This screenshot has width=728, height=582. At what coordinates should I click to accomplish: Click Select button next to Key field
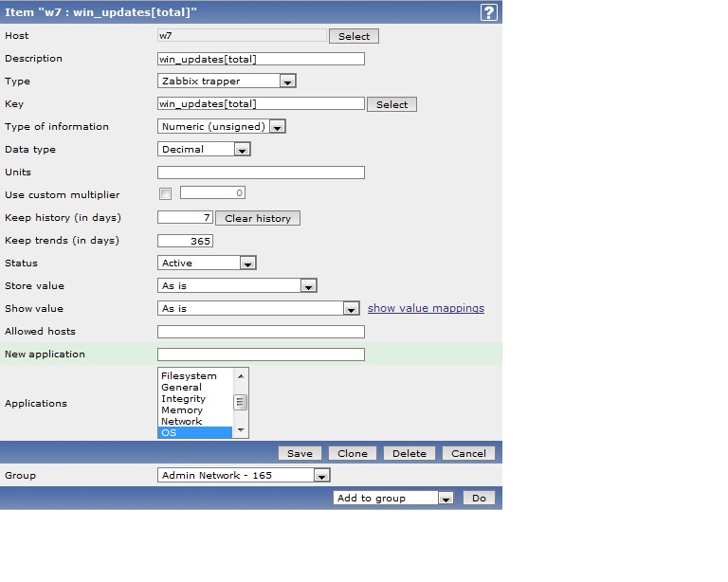391,104
